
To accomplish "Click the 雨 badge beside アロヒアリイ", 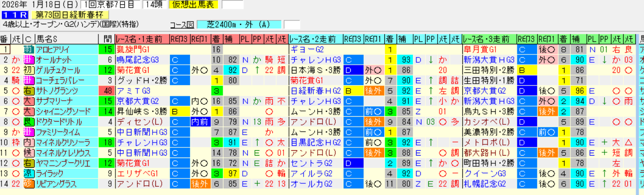I will pos(29,50).
